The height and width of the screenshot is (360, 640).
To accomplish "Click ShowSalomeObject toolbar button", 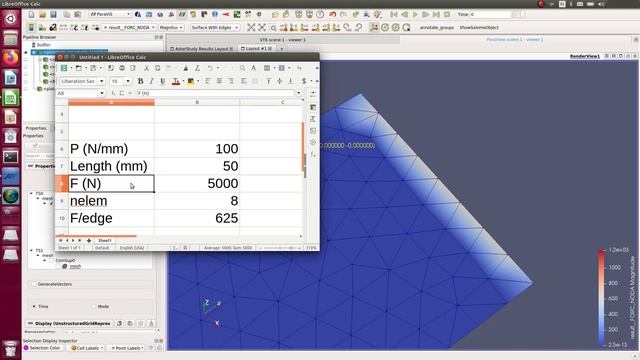I will 479,27.
